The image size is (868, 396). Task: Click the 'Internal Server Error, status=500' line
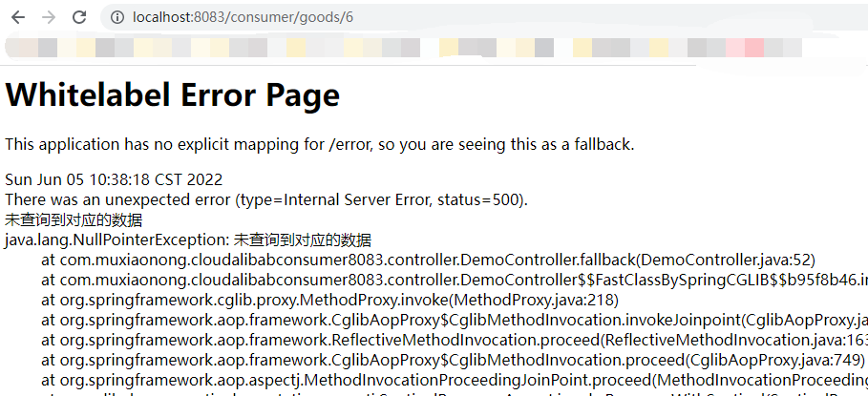click(x=266, y=199)
